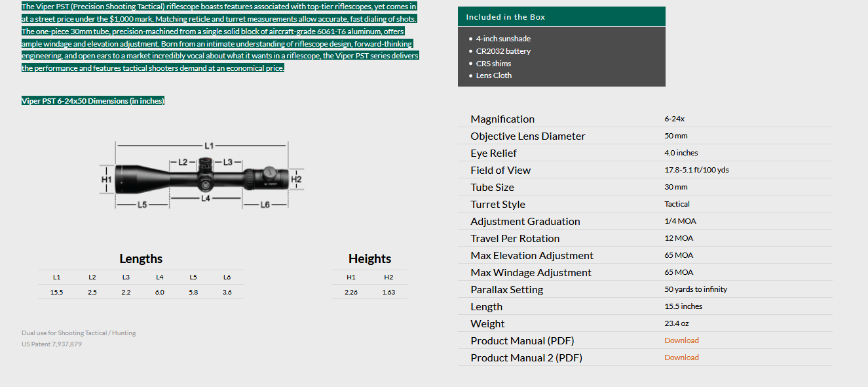
Task: Select the 'Included in the Box' header
Action: (561, 17)
